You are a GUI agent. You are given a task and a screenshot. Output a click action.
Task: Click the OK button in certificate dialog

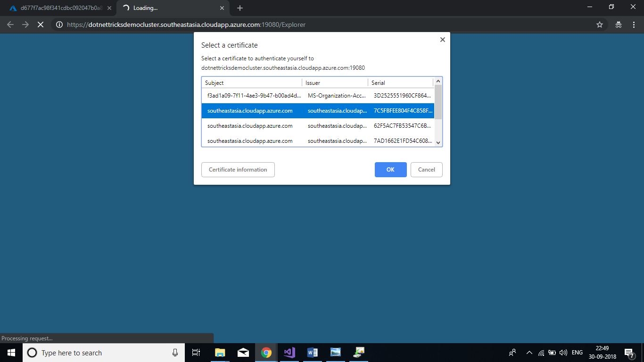390,170
